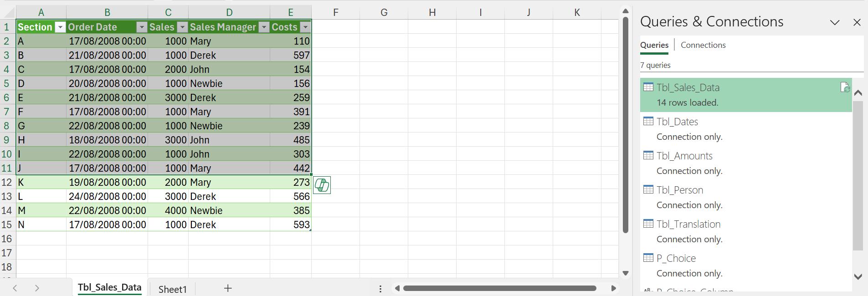Screen dimensions: 868x296
Task: Click the table icon of Tbl_Amounts query
Action: 648,155
